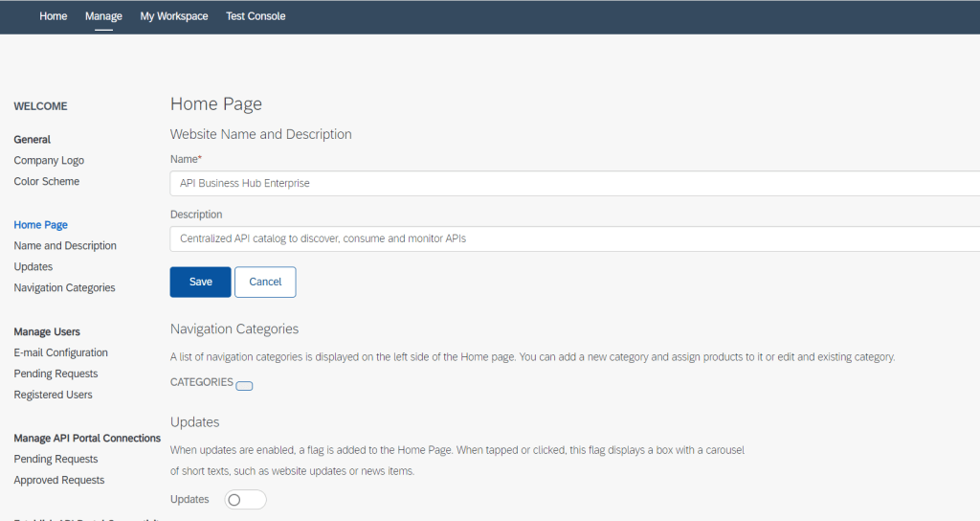Click into the website Name input field
The height and width of the screenshot is (521, 980).
574,183
